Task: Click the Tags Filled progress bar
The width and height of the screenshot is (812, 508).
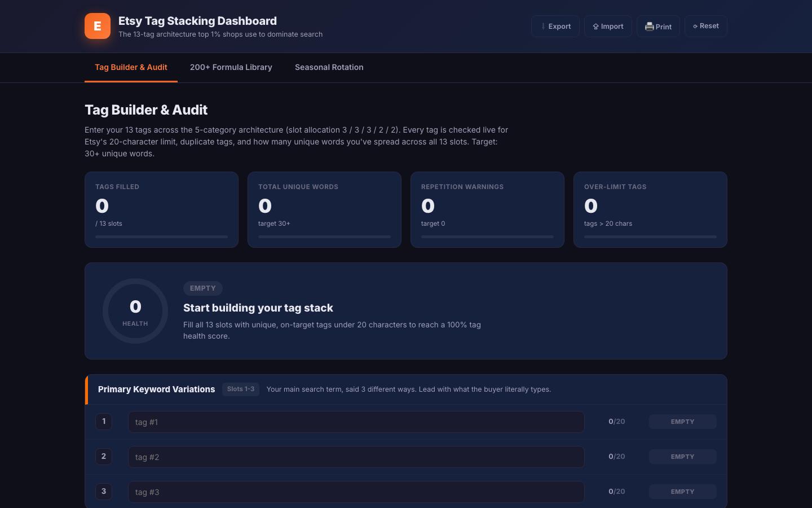Action: [161, 237]
